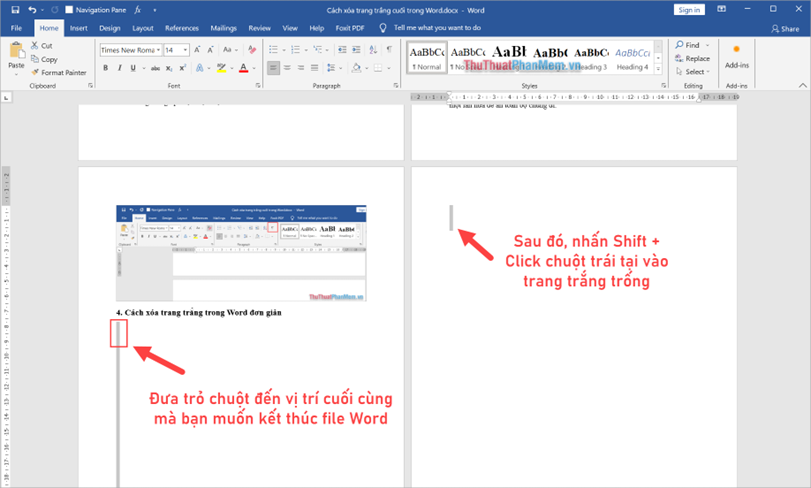This screenshot has width=811, height=488.
Task: Open line spacing options
Action: [332, 68]
